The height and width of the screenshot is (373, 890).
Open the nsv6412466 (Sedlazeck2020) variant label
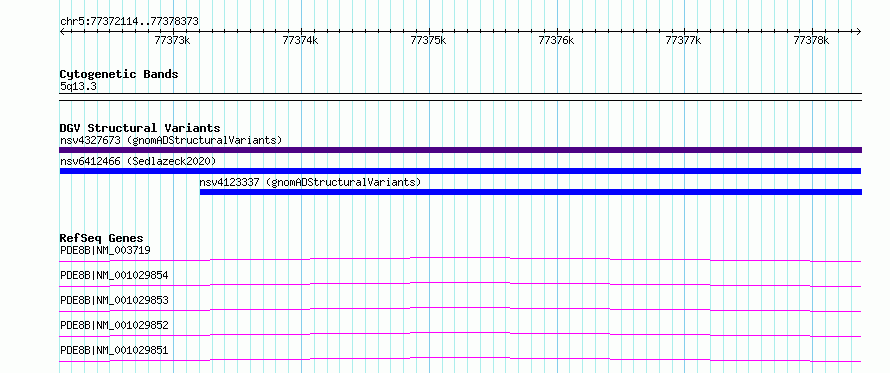coord(138,162)
